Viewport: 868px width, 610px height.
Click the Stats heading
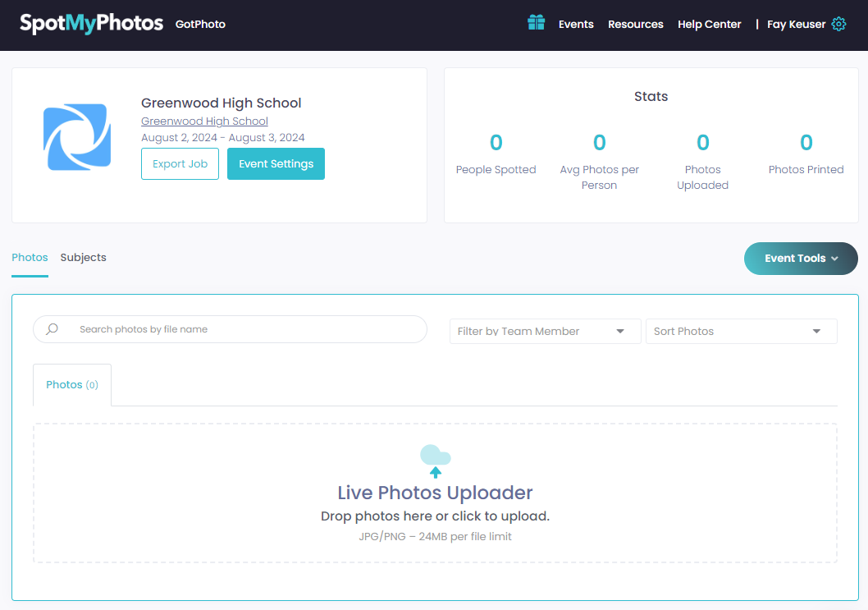(x=651, y=96)
